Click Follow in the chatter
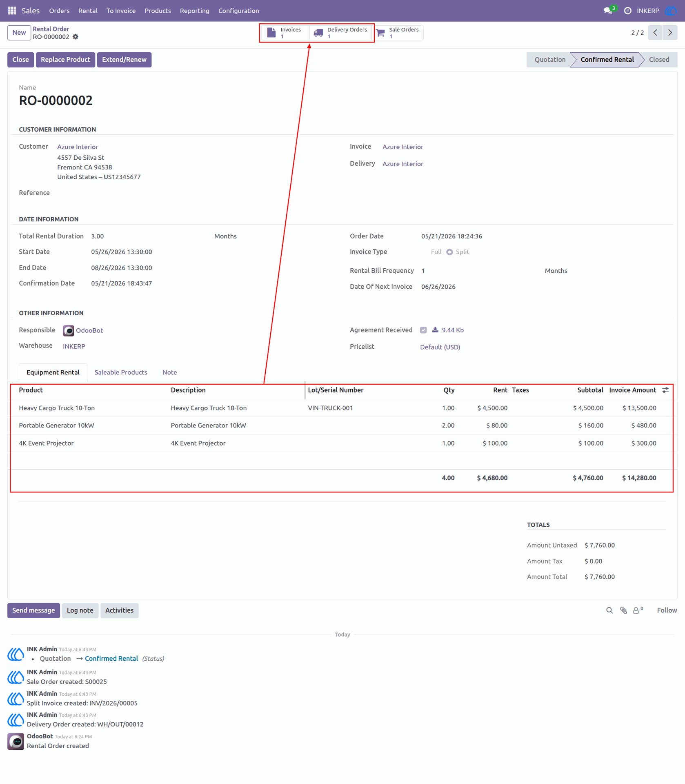685x784 pixels. point(667,610)
